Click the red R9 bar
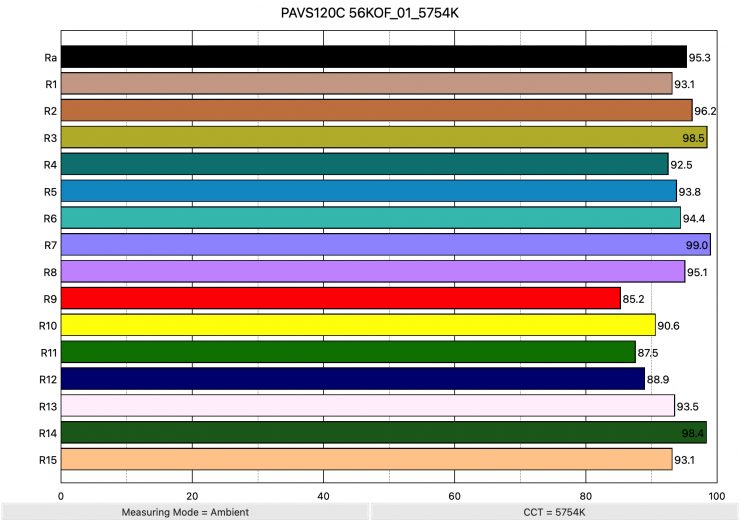This screenshot has height=521, width=740. 341,298
